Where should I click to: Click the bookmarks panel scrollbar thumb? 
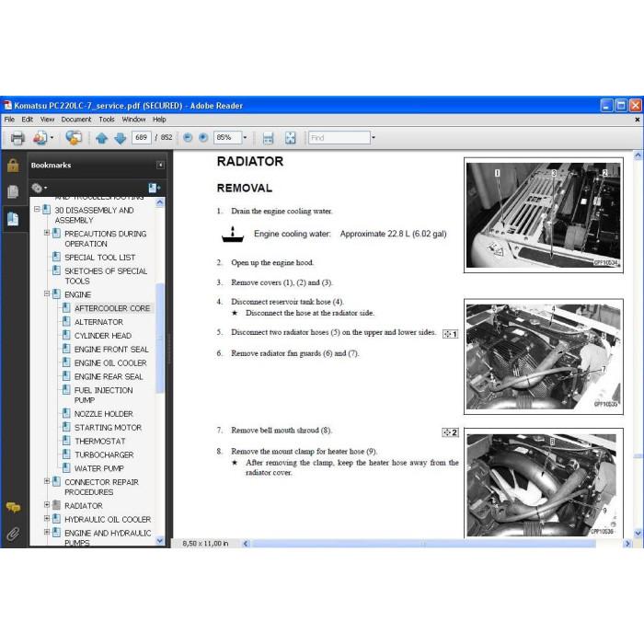click(x=160, y=339)
